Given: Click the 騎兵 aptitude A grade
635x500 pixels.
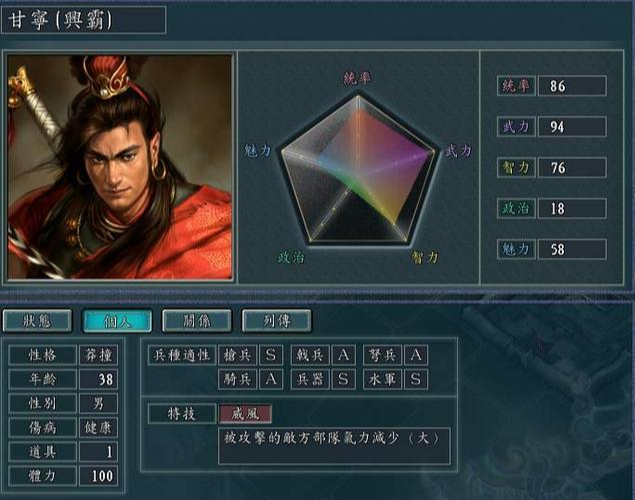Looking at the screenshot, I should pyautogui.click(x=271, y=379).
